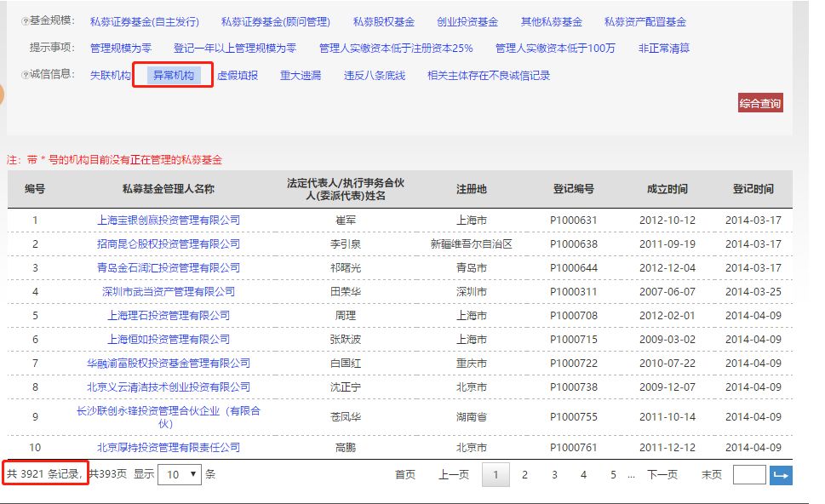825x504 pixels.
Task: Open 长沙联创永锋投资管理合伙企业 link
Action: [169, 416]
